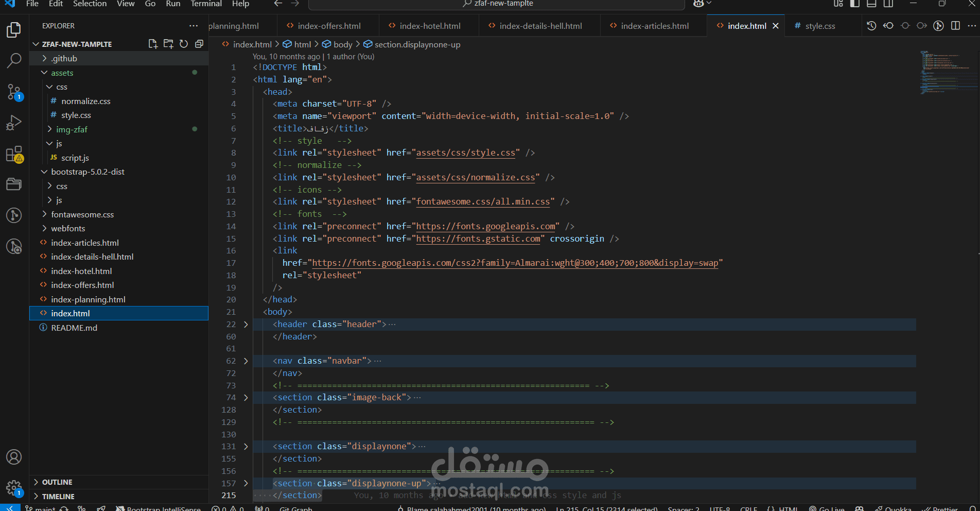Refresh the Explorer file tree
This screenshot has width=980, height=511.
pyautogui.click(x=184, y=44)
